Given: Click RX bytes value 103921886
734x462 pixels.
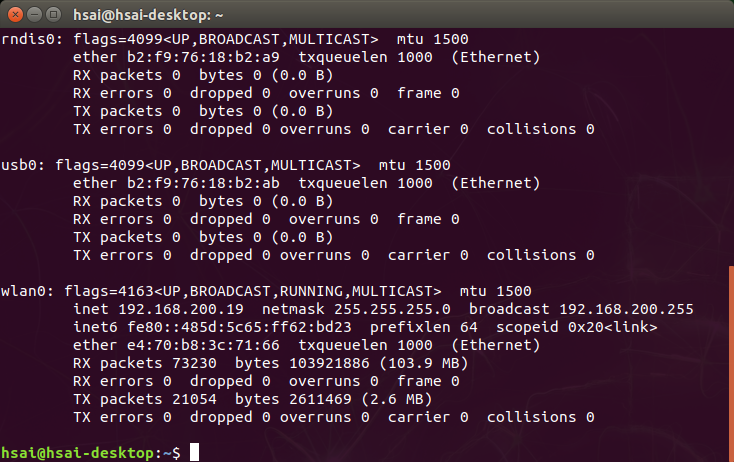Looking at the screenshot, I should (x=329, y=363).
